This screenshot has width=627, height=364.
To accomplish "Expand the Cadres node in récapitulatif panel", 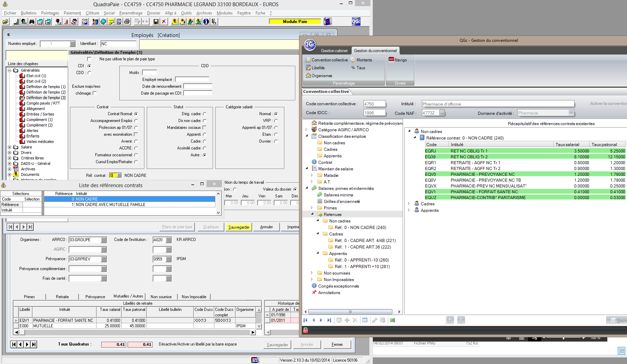I will tap(409, 204).
